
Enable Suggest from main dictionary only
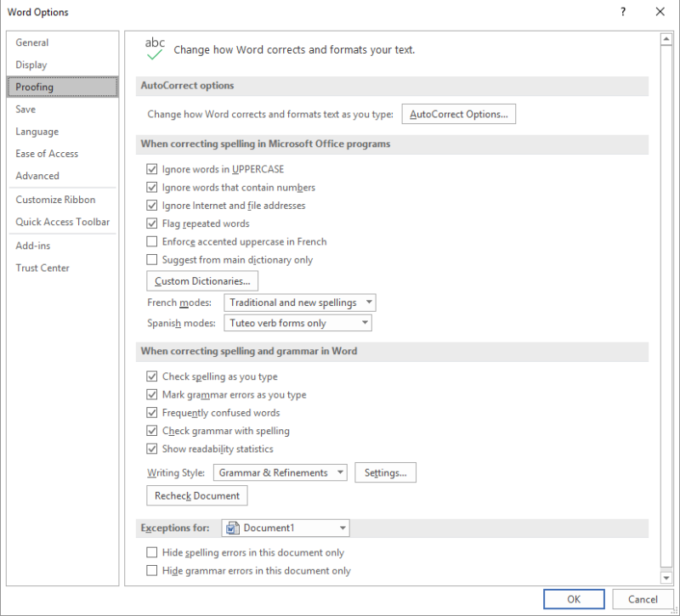[x=153, y=260]
